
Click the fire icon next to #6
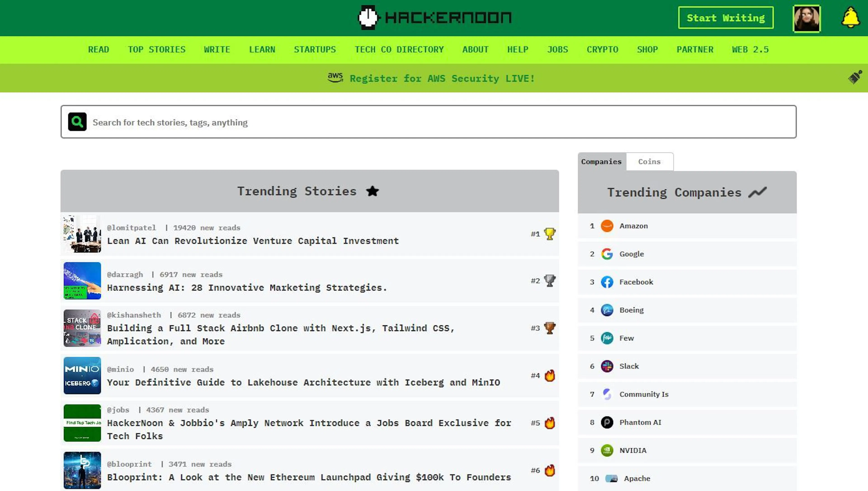coord(550,470)
